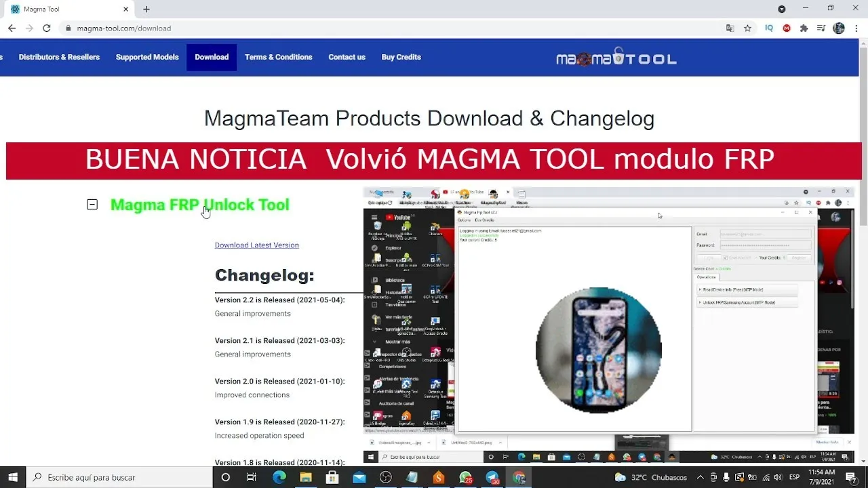Open Contact us page

347,57
